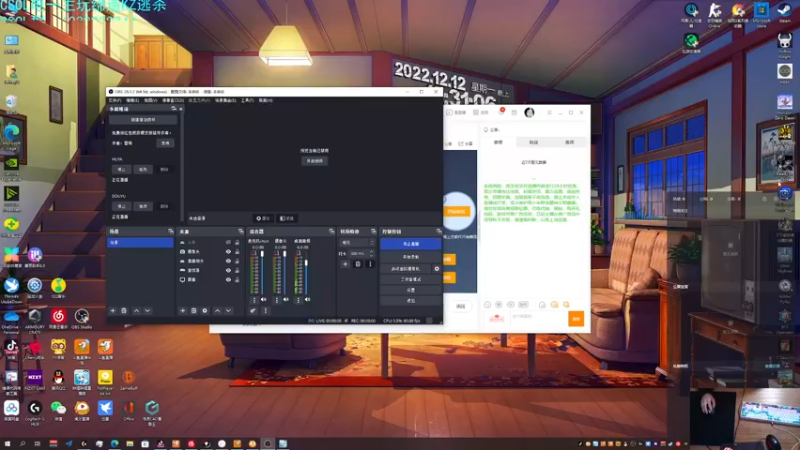Hide the camera-icon source with eye toggle
This screenshot has width=800, height=450.
(228, 252)
